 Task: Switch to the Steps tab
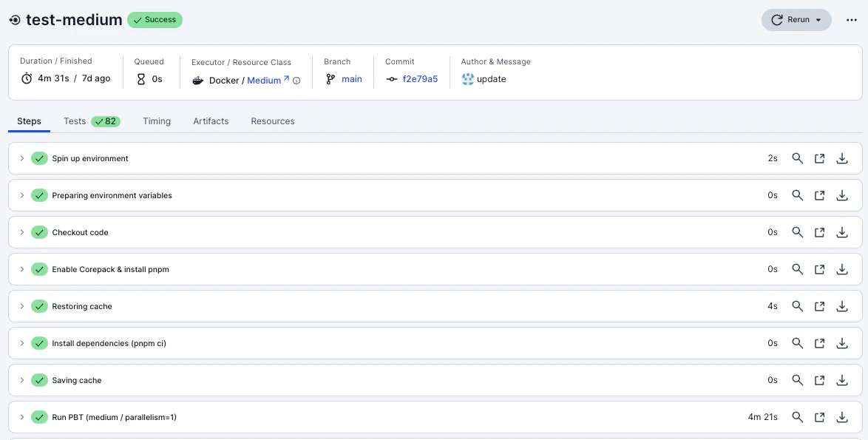pos(29,121)
